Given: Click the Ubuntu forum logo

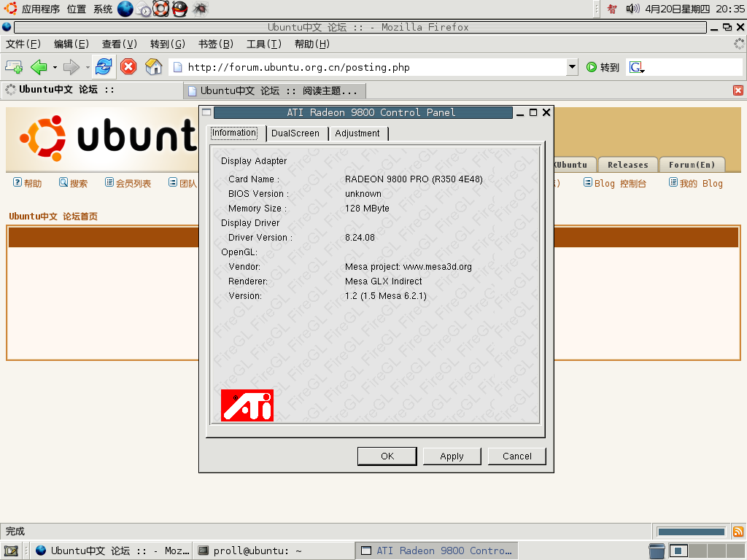Looking at the screenshot, I should tap(107, 138).
